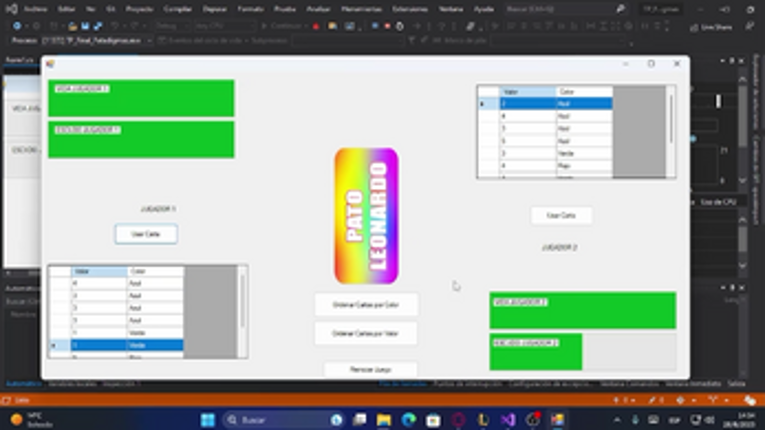Screen dimensions: 765x430
Task: Click Valor column header in Jugador 2 grid
Action: click(528, 92)
